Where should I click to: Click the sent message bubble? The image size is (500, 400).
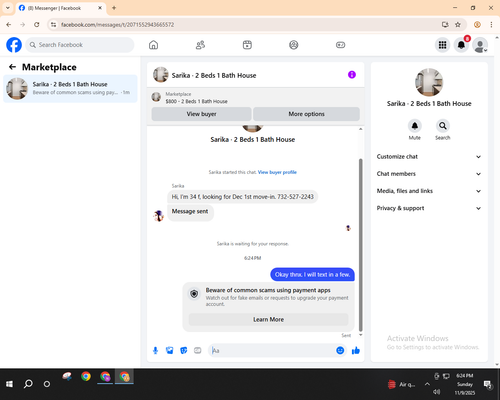pos(312,275)
